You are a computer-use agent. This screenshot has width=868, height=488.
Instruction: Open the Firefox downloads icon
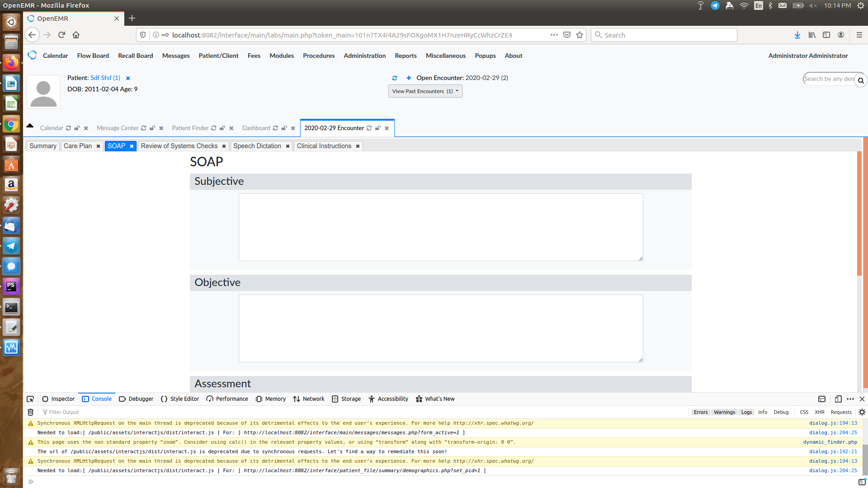[797, 35]
